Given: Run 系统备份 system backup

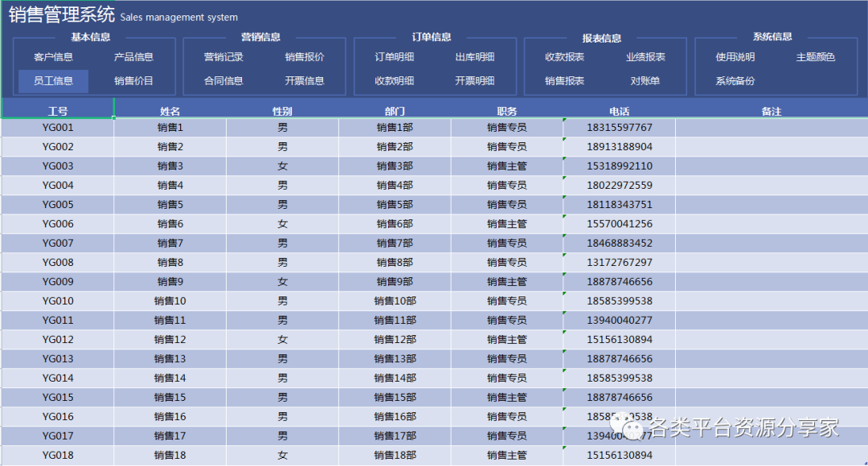Looking at the screenshot, I should point(735,81).
